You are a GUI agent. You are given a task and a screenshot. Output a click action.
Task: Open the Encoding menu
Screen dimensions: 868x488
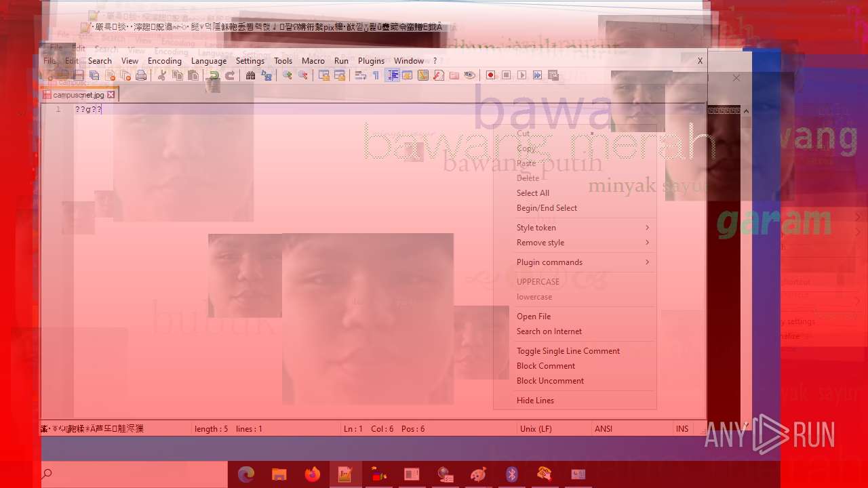[x=165, y=60]
